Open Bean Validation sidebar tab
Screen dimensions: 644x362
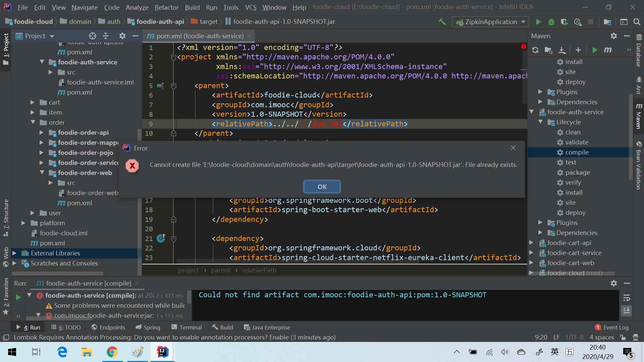(x=639, y=165)
